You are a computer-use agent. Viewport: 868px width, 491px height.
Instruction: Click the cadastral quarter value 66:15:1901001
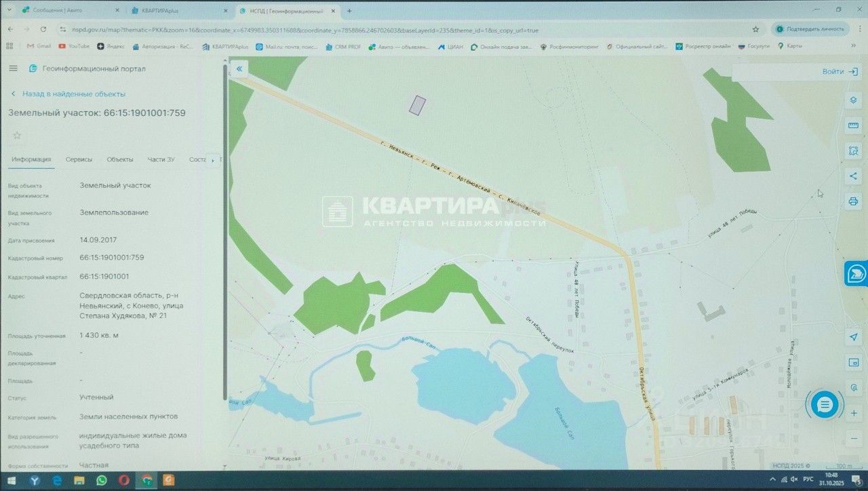click(x=104, y=276)
